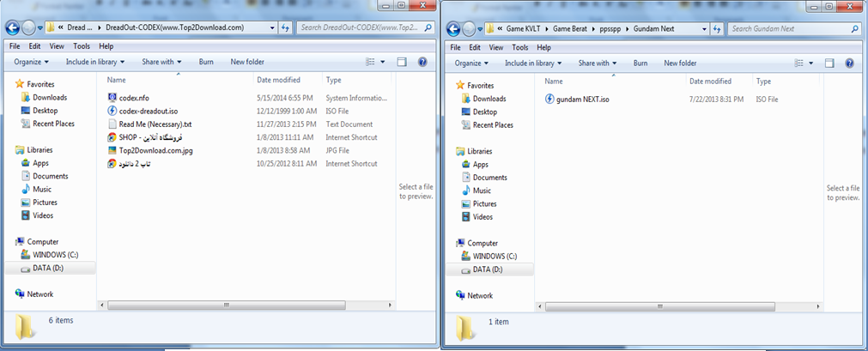This screenshot has width=868, height=351.
Task: Open Organize dropdown in DreadOut window
Action: click(x=31, y=62)
